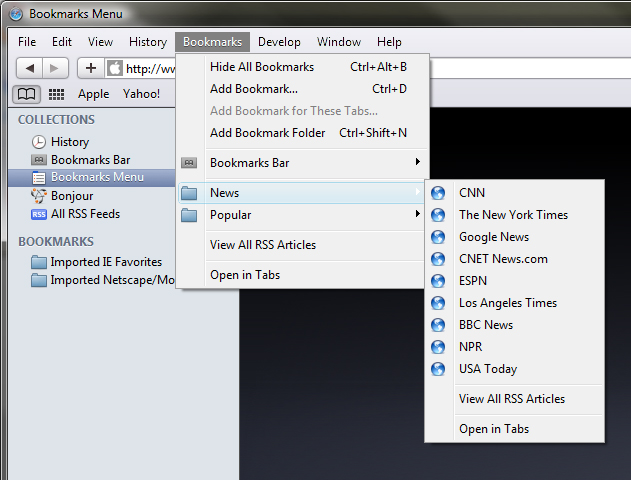Viewport: 631px width, 480px height.
Task: Open the ESPN bookmark
Action: (x=515, y=281)
